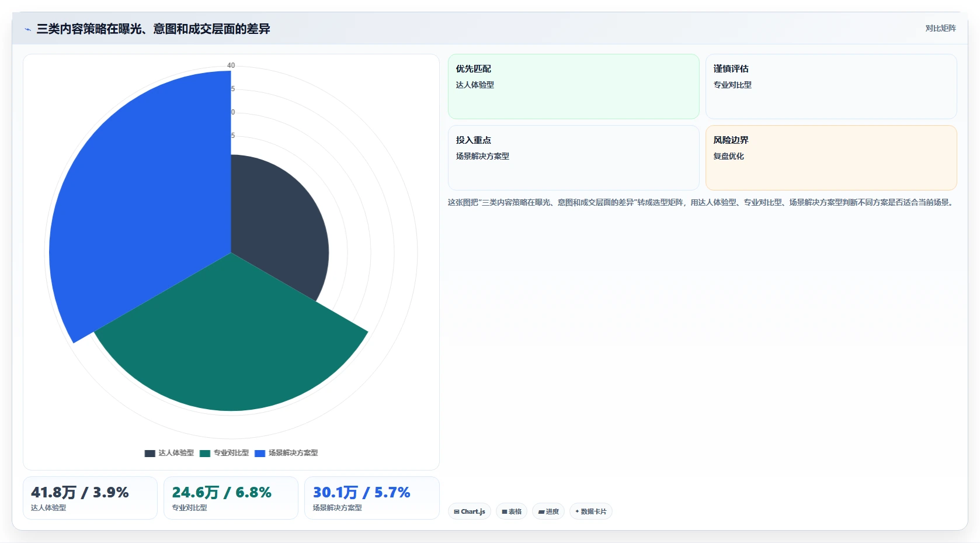Toggle the 场景解决方案型 legend swatch
The width and height of the screenshot is (980, 543).
click(x=260, y=453)
